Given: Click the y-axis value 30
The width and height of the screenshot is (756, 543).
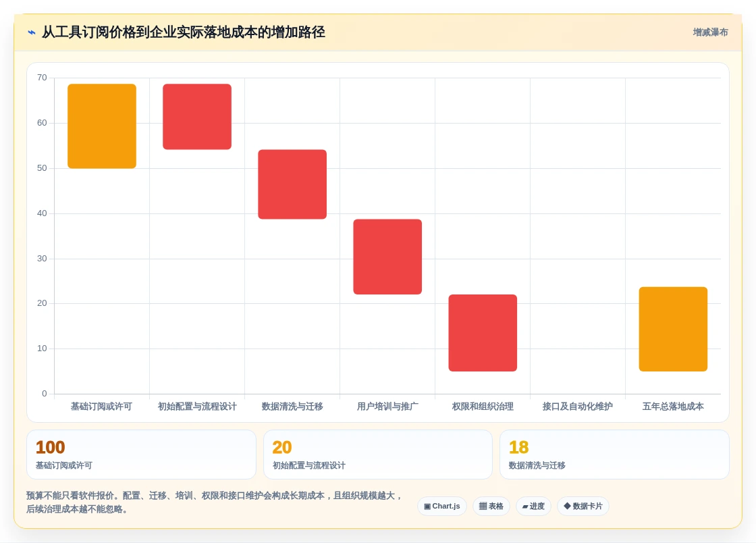Looking at the screenshot, I should tap(42, 259).
